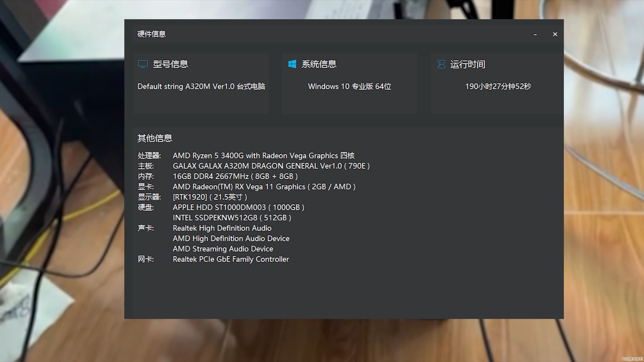The image size is (644, 362).
Task: Click the monitor icon beside 型号信息
Action: click(x=143, y=64)
